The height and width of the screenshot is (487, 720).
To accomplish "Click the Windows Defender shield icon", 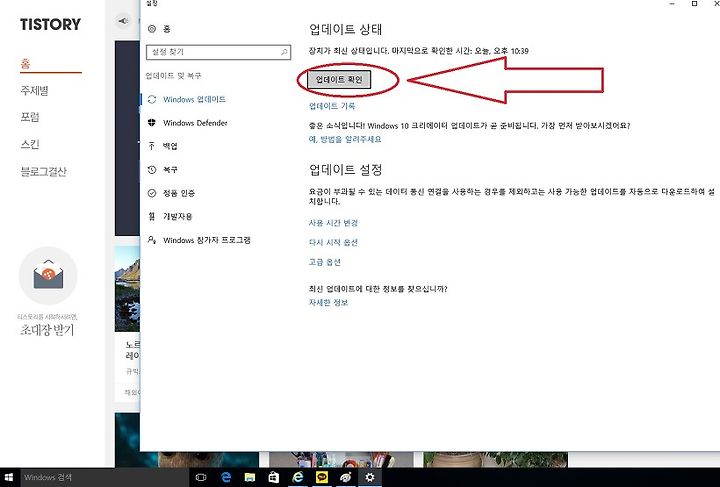I will 152,123.
